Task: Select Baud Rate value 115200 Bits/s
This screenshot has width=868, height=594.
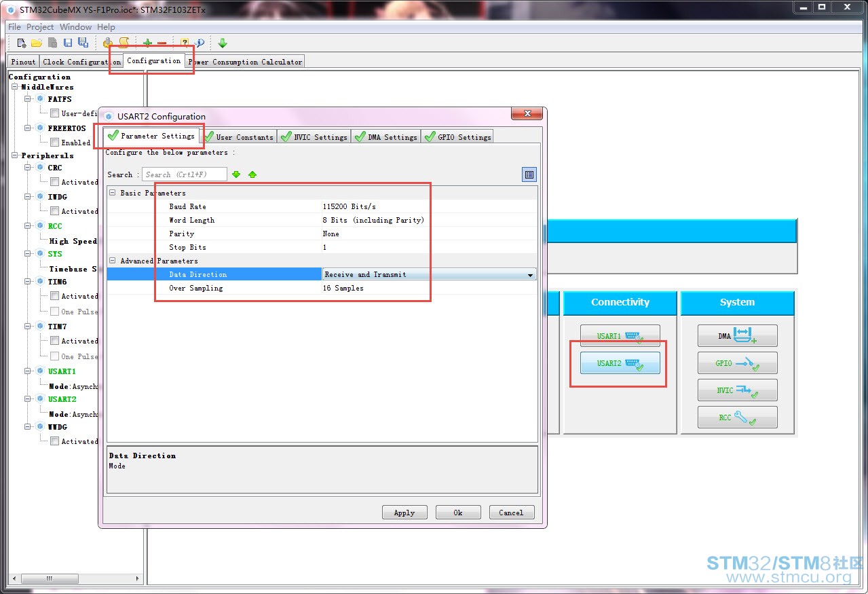Action: point(349,206)
